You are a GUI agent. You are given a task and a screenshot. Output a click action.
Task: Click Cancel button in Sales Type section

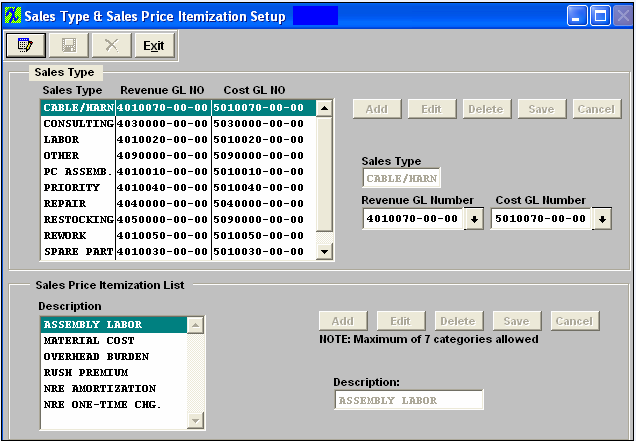tap(597, 109)
